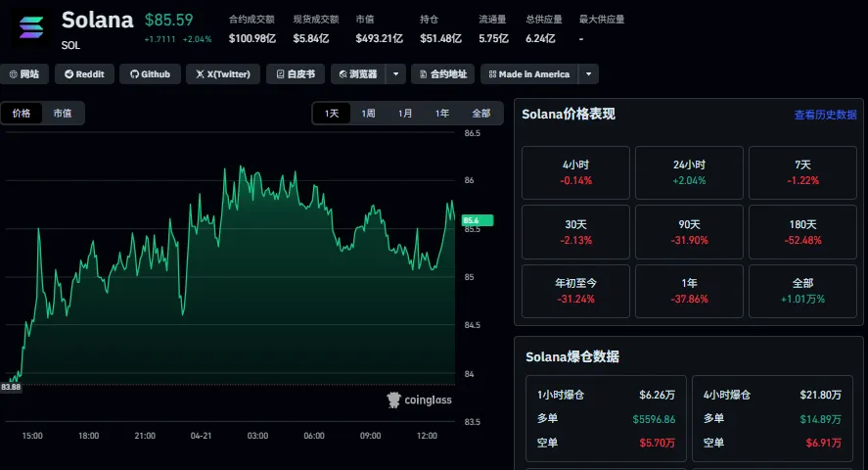Click the 合约成交额 $100.98亿 value
This screenshot has width=868, height=470.
pos(252,39)
